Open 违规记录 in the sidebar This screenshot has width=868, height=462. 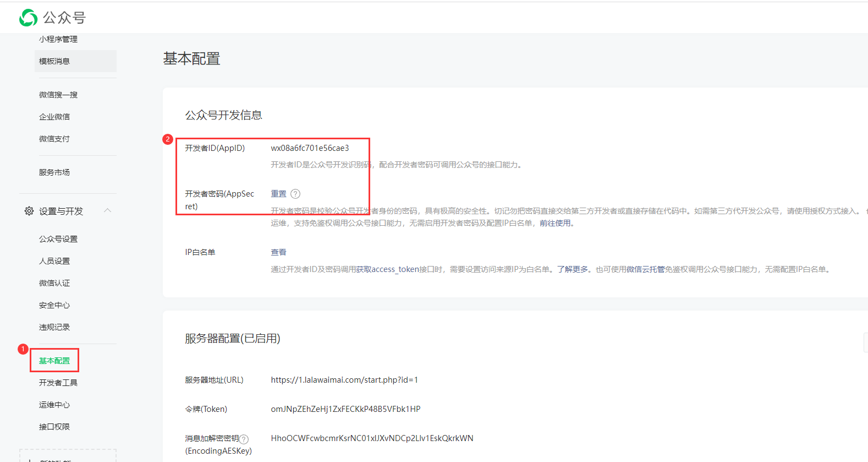pos(54,327)
